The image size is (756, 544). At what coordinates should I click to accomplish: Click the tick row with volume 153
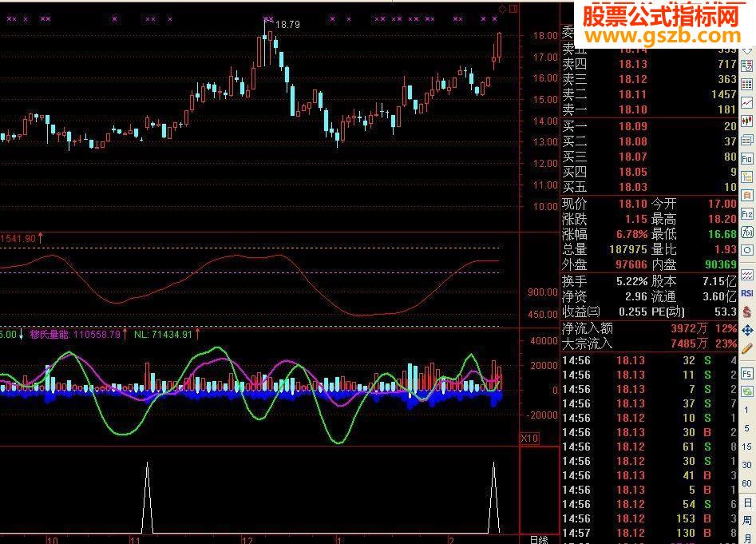coord(650,518)
